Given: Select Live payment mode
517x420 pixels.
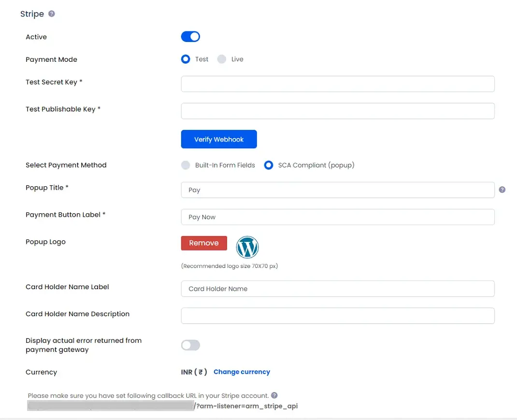Looking at the screenshot, I should coord(222,59).
